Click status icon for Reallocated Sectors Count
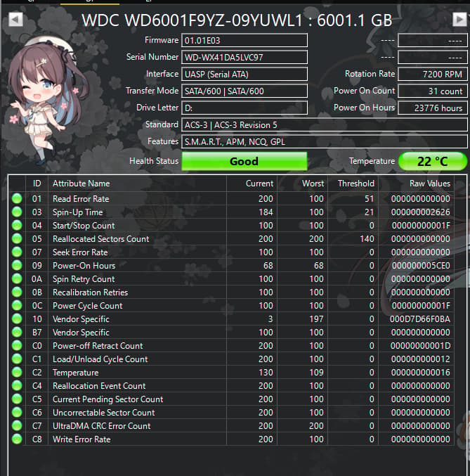Image resolution: width=470 pixels, height=476 pixels. 17,238
